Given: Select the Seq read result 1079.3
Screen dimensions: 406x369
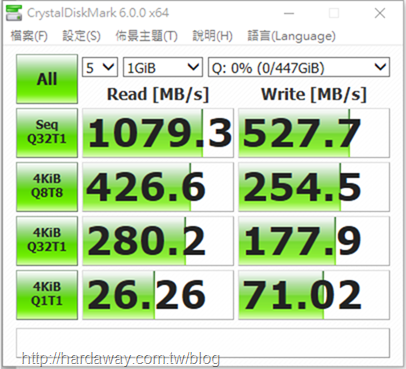Looking at the screenshot, I should 158,133.
